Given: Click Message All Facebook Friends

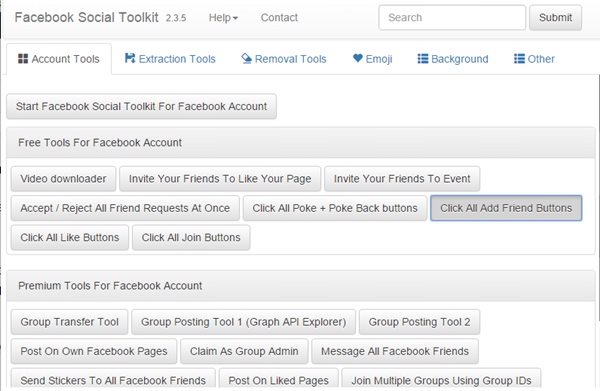Looking at the screenshot, I should coord(395,351).
